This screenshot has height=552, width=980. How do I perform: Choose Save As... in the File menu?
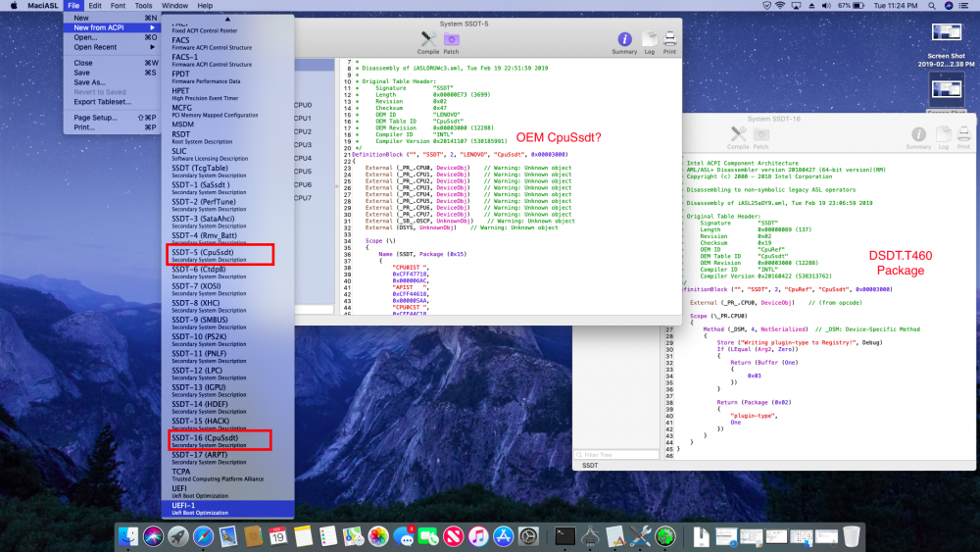(112, 82)
